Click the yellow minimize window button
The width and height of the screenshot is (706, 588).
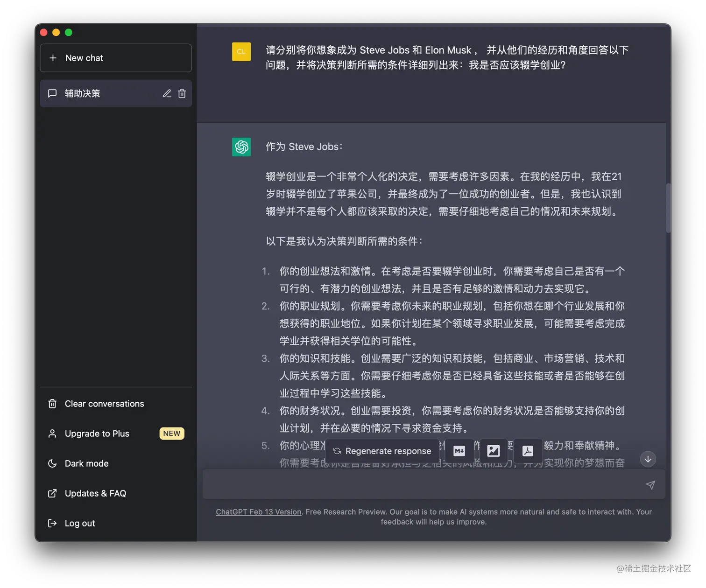coord(56,32)
